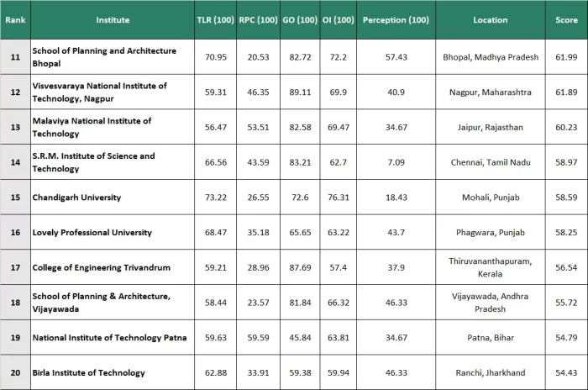The height and width of the screenshot is (390, 588).
Task: Select the Perception (100) column header
Action: (395, 19)
